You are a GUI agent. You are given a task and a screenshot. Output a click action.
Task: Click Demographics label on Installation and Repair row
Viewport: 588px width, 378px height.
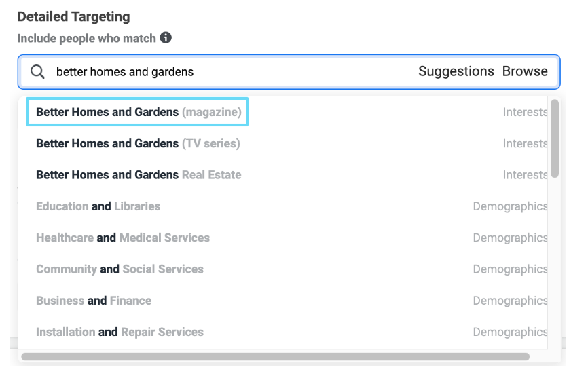click(x=510, y=333)
